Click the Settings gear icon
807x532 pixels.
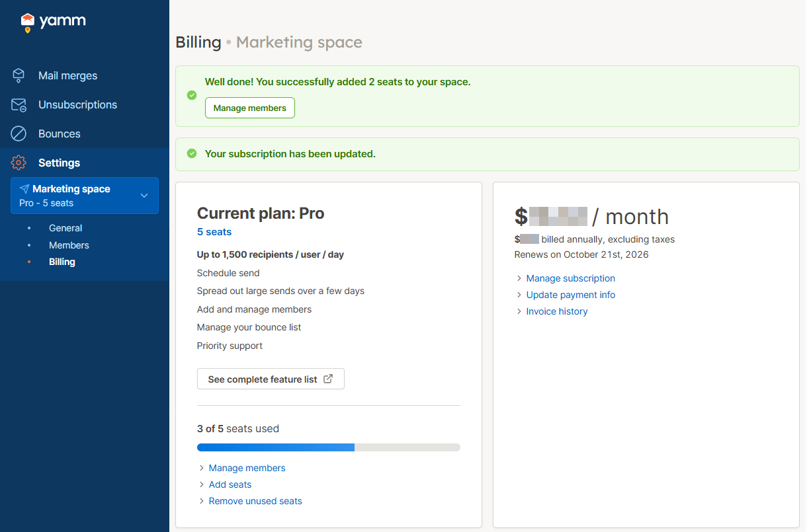click(19, 163)
